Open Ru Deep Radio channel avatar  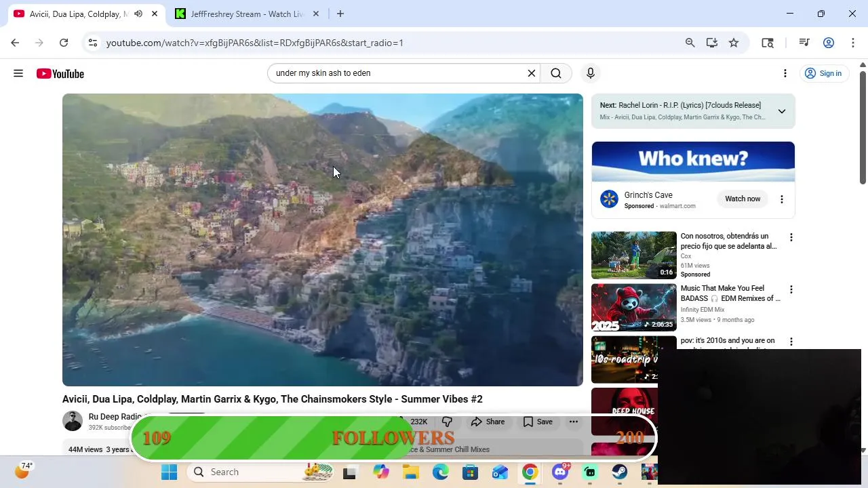[x=73, y=421]
